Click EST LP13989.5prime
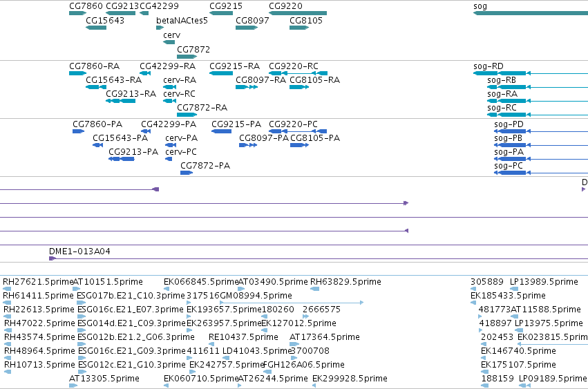 pos(514,289)
